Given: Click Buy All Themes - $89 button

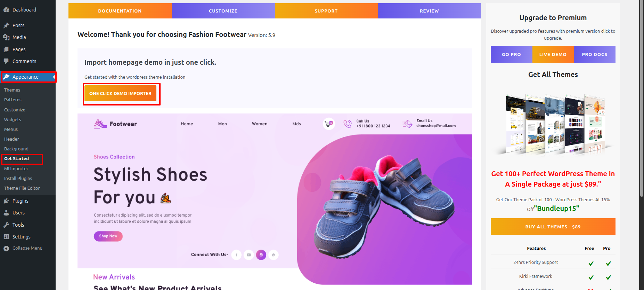Looking at the screenshot, I should [x=553, y=227].
